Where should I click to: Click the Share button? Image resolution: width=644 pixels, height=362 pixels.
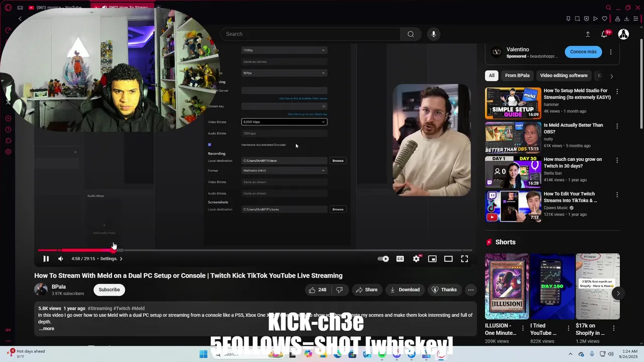pos(366,290)
